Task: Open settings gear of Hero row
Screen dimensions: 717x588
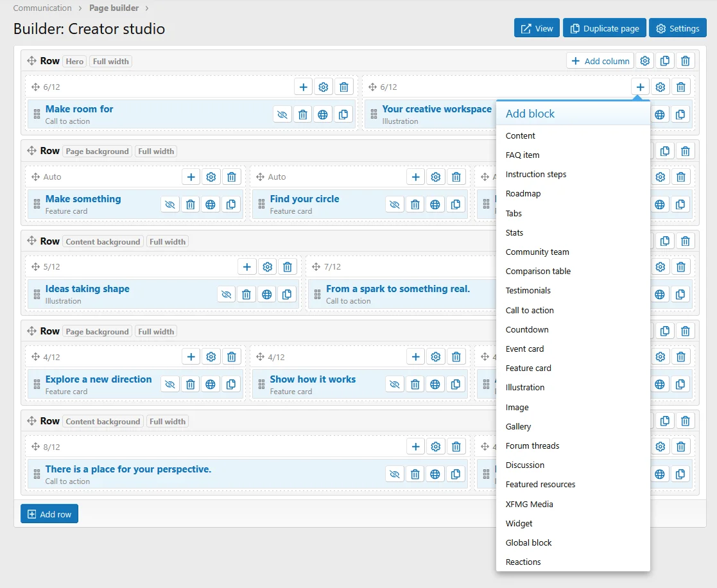Action: [x=644, y=61]
